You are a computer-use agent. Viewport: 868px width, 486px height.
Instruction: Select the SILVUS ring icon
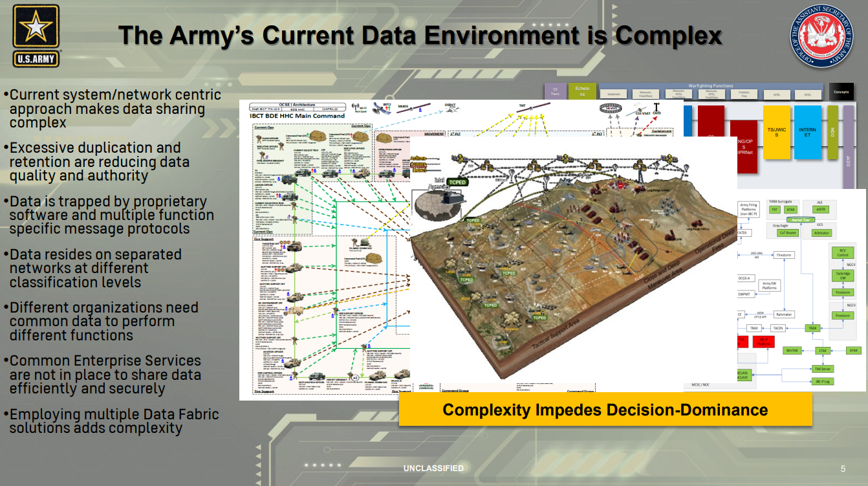coord(610,109)
